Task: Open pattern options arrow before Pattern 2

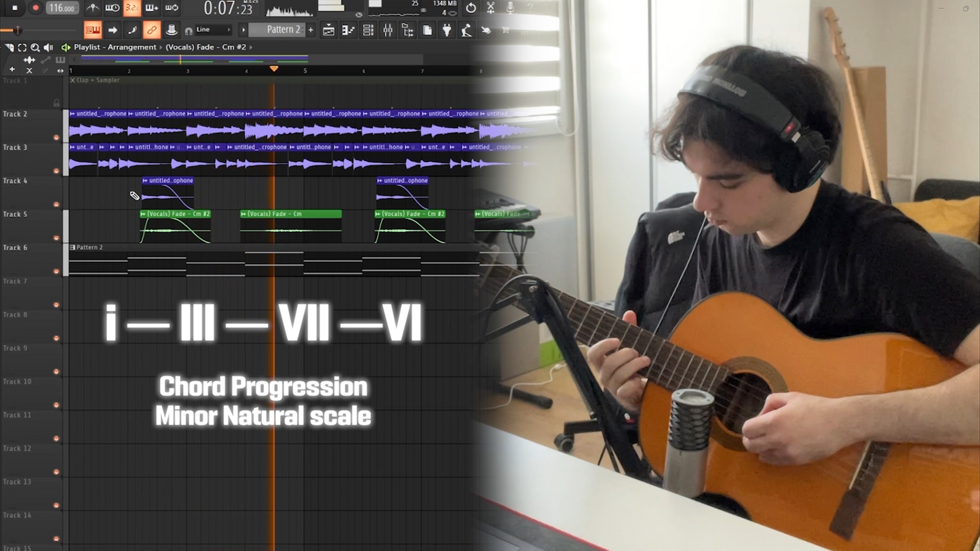Action: [x=243, y=30]
